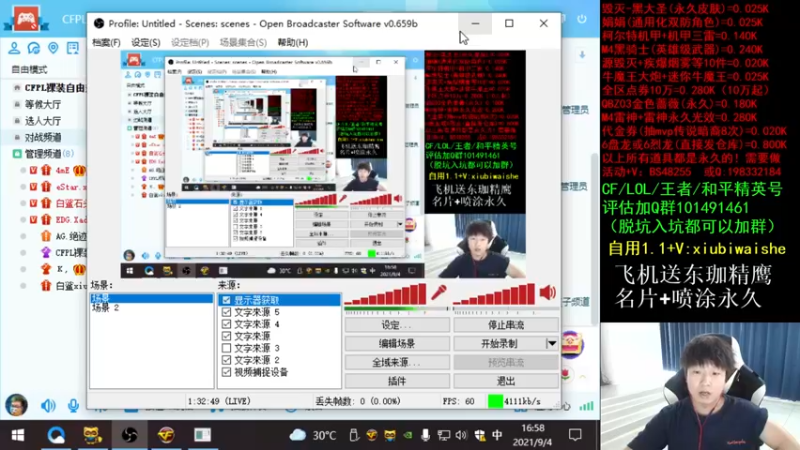Click 开始录制 to start recording
800x450 pixels.
(x=499, y=343)
